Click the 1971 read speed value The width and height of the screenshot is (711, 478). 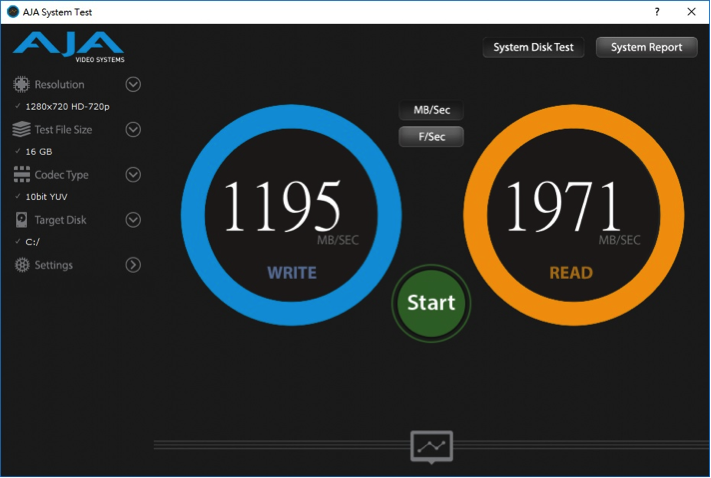564,205
